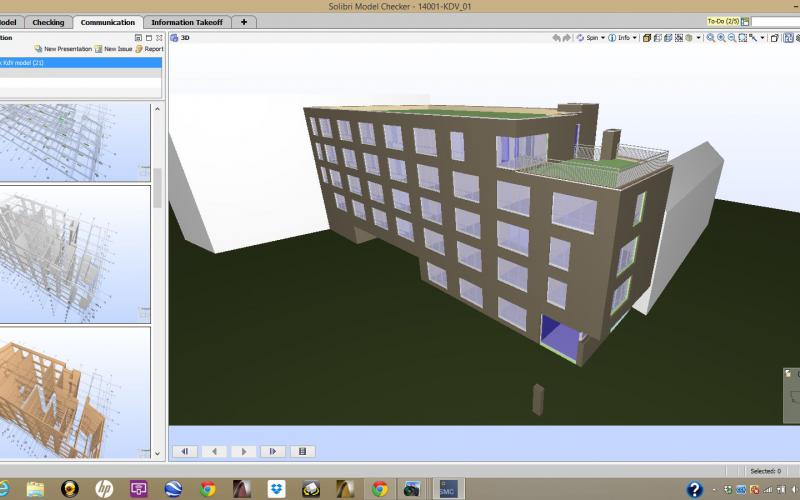Launch HP app from taskbar
800x500 pixels.
click(x=104, y=489)
